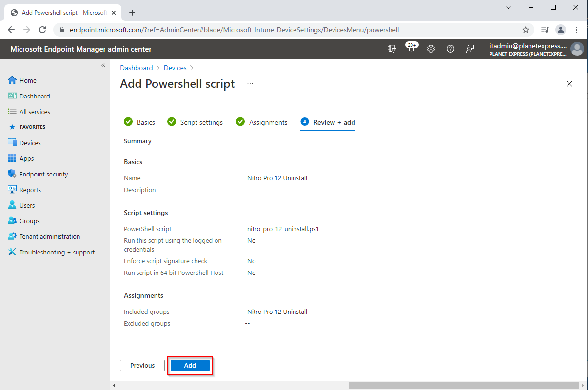Viewport: 588px width, 390px height.
Task: Select the Add Powershell script browser tab
Action: coord(63,13)
